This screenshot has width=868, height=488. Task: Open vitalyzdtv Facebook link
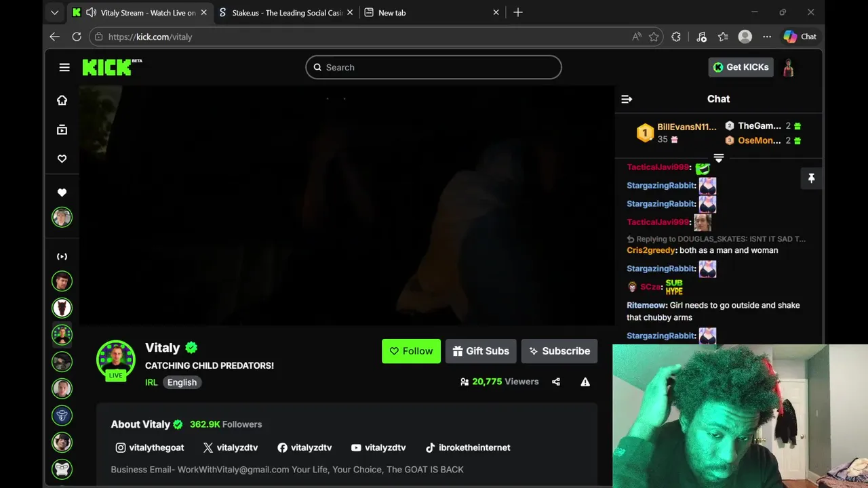304,447
